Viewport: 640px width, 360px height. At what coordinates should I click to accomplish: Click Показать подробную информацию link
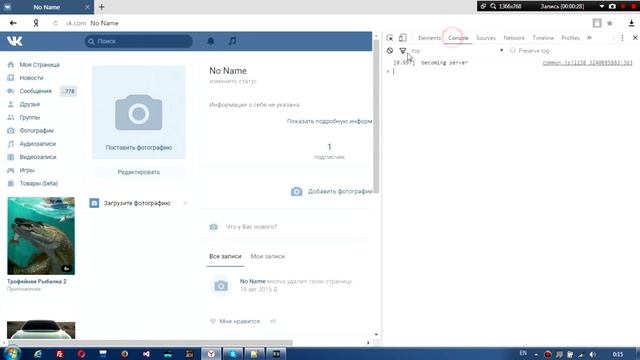click(x=329, y=121)
